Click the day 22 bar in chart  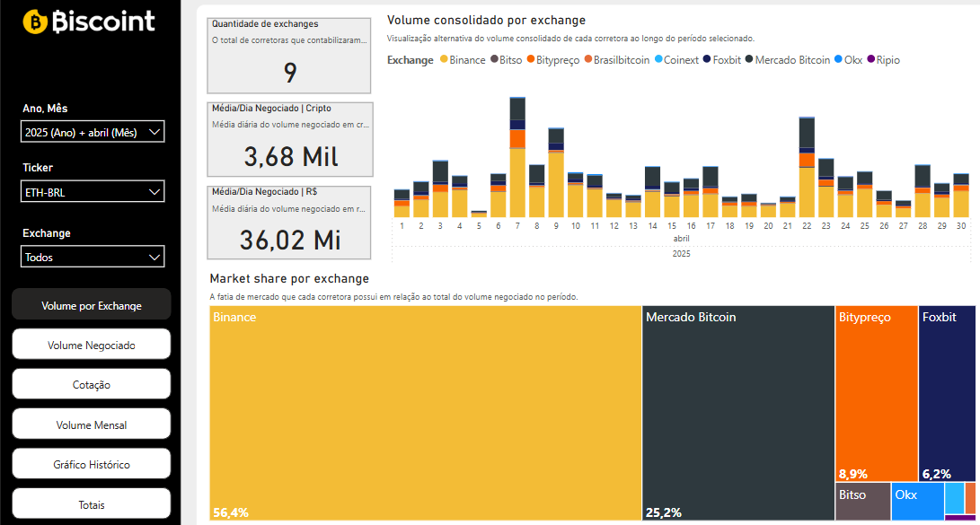click(x=807, y=167)
